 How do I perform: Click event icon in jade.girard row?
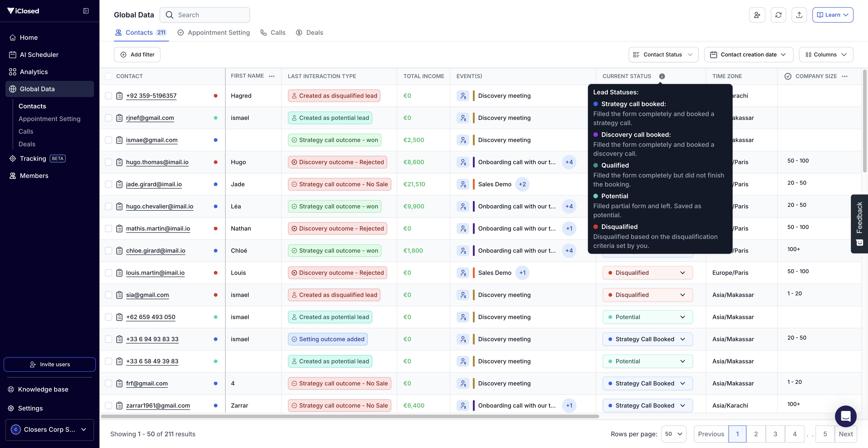point(463,184)
